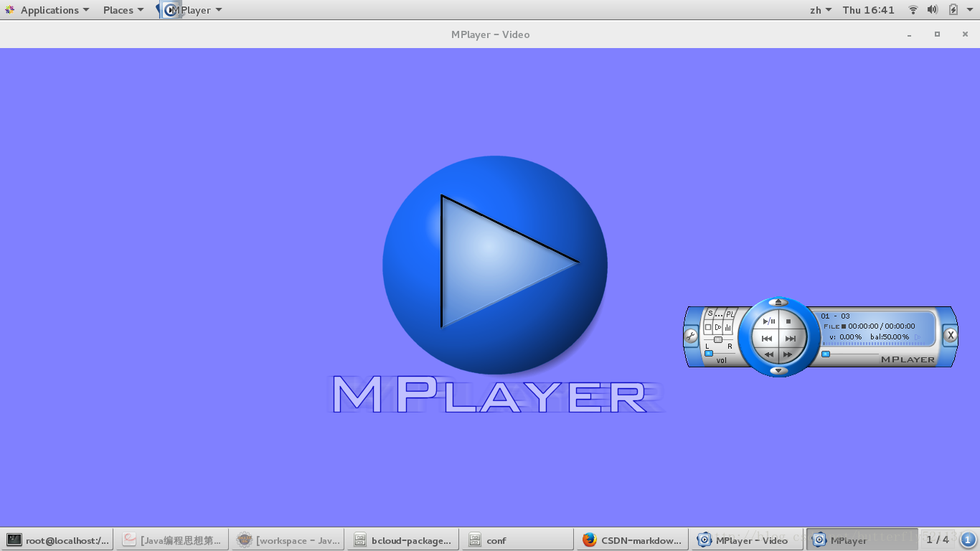
Task: Maximize the MPlayer - Video window
Action: [x=937, y=34]
